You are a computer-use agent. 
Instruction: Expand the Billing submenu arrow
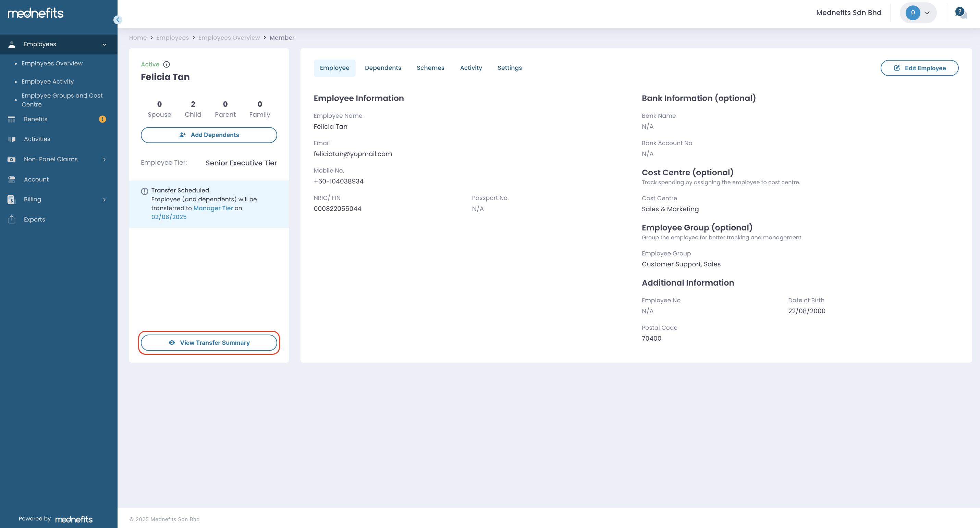tap(104, 200)
